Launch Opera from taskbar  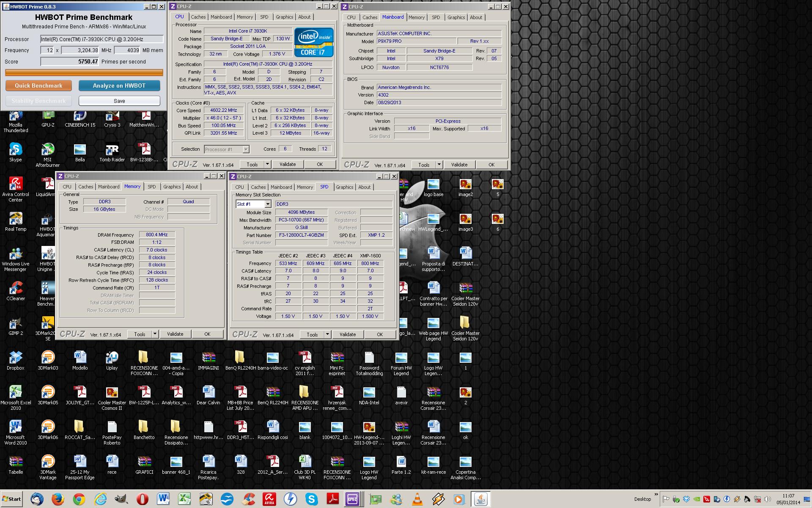pyautogui.click(x=143, y=499)
